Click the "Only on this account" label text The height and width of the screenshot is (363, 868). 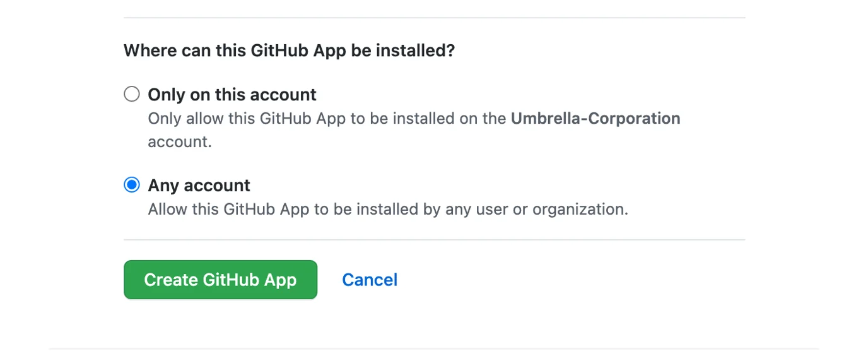232,95
